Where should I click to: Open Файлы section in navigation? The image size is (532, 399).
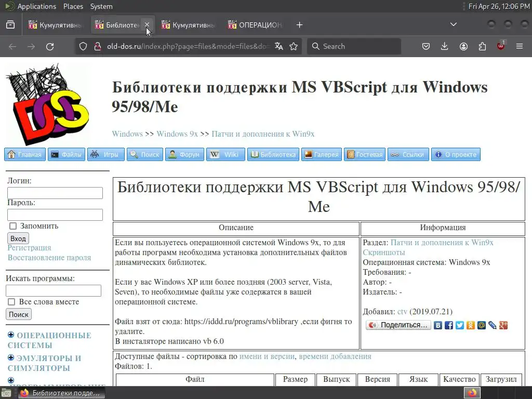pos(66,154)
